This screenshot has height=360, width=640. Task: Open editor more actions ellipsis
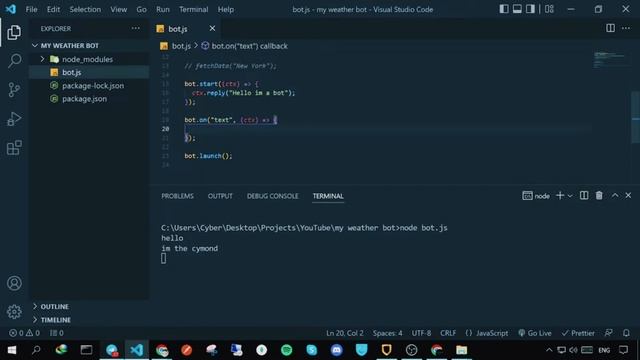coord(626,28)
